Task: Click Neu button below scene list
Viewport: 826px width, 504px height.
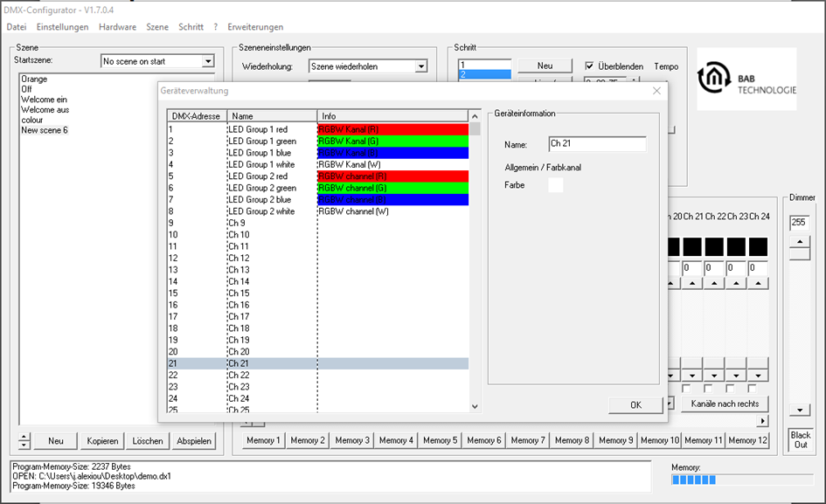Action: 56,441
